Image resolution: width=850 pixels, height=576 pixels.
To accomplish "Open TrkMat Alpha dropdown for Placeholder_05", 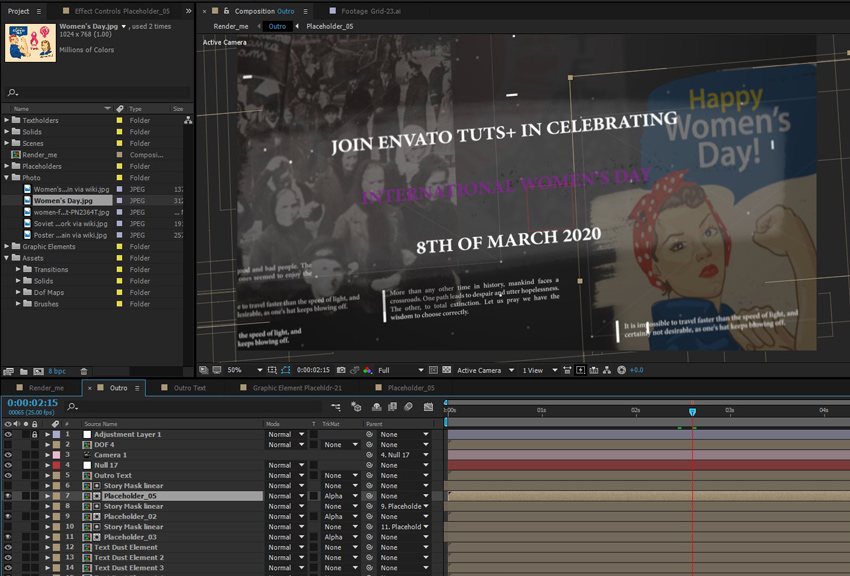I will tap(342, 496).
